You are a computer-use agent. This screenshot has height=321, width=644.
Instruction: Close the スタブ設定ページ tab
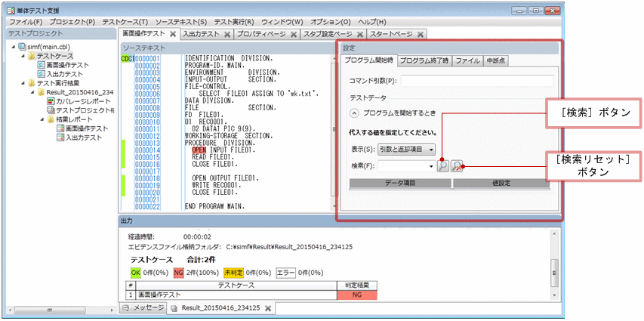point(360,35)
